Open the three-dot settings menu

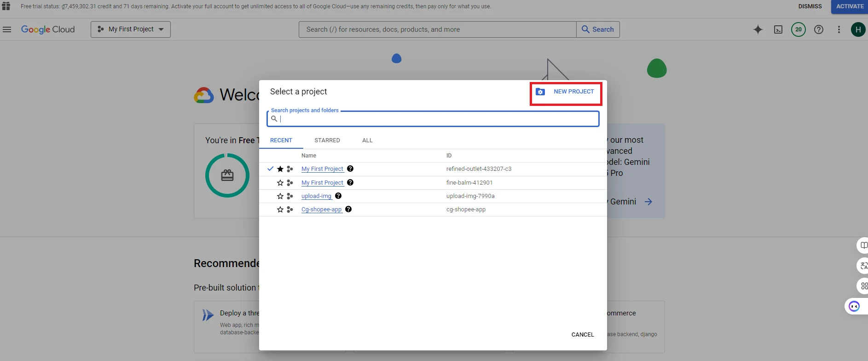point(839,29)
